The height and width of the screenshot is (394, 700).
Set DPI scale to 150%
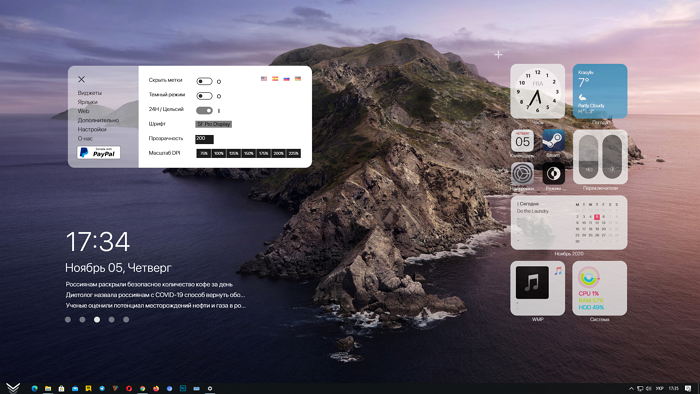click(x=249, y=153)
